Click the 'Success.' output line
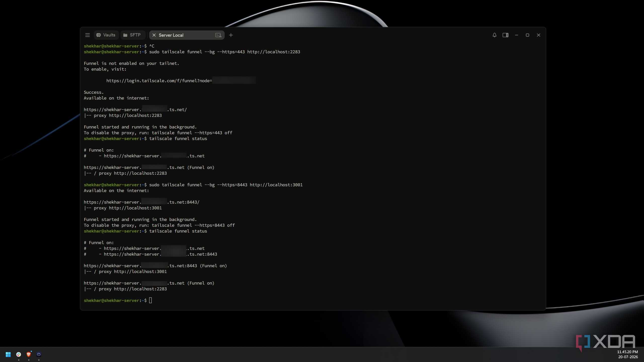644x362 pixels. (94, 92)
